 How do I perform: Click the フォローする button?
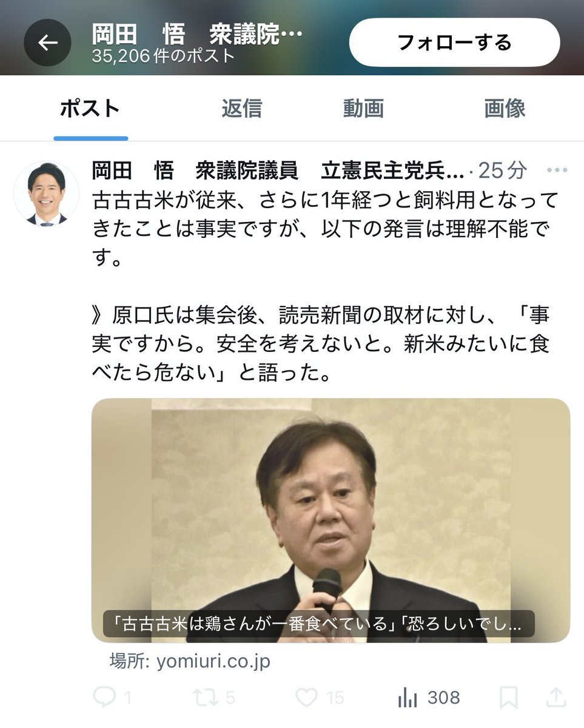[x=455, y=42]
